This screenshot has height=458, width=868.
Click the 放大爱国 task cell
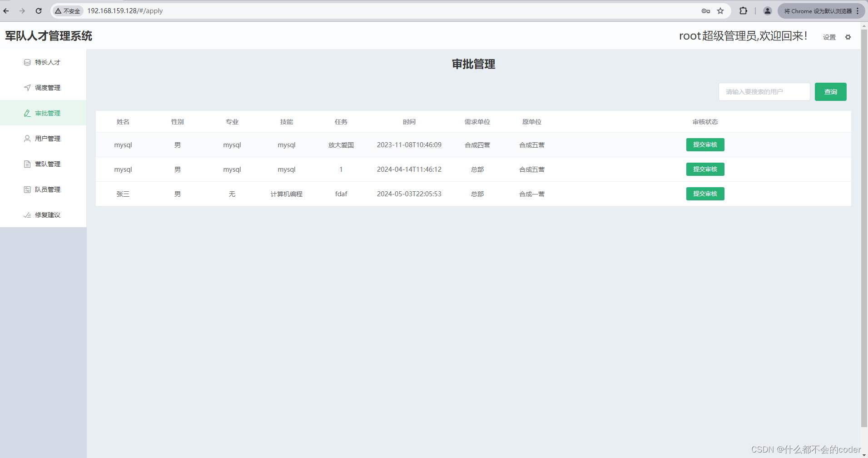tap(341, 145)
